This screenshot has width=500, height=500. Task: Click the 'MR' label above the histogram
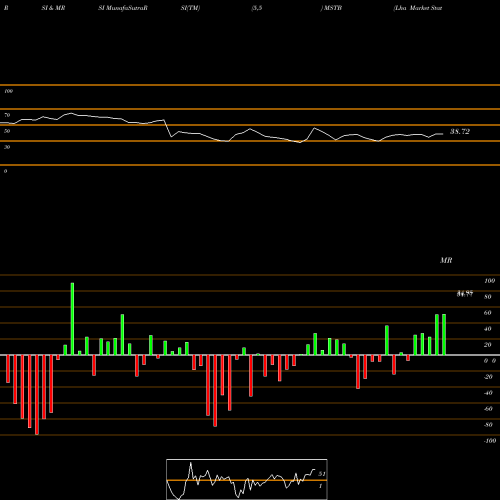click(446, 260)
